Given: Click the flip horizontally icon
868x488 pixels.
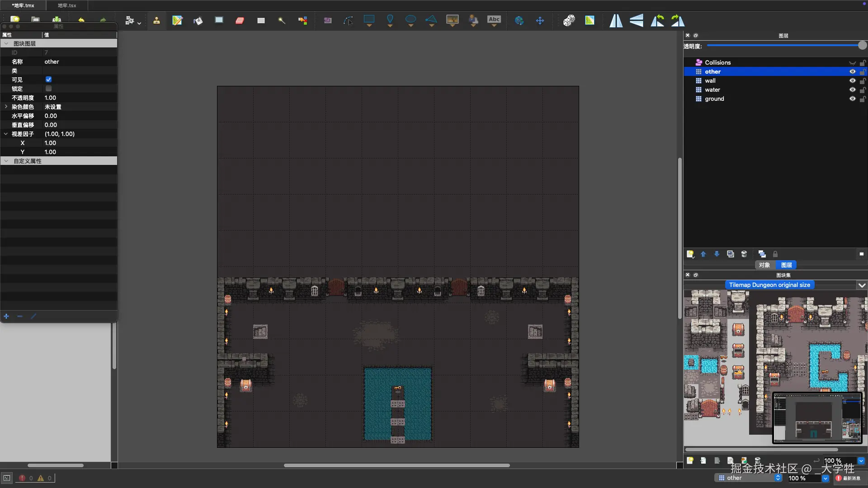Looking at the screenshot, I should pos(616,20).
